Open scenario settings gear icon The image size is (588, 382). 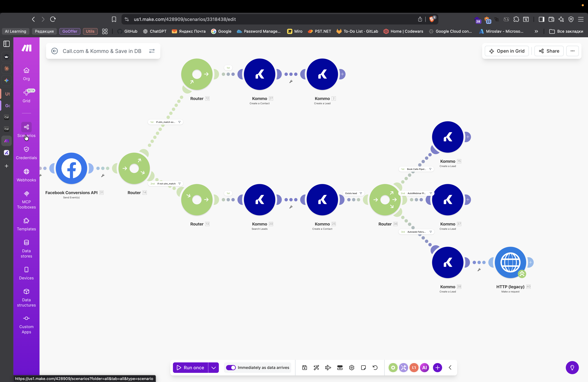(x=351, y=367)
